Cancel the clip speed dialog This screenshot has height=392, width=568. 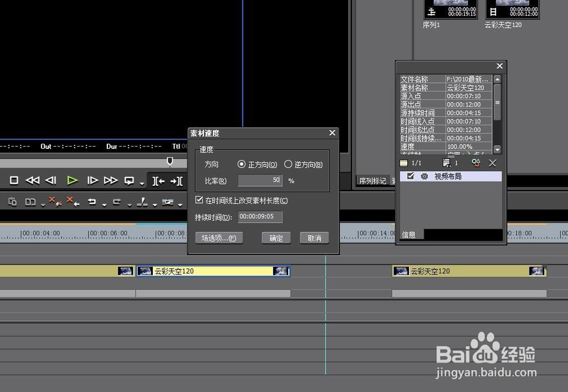(x=314, y=238)
